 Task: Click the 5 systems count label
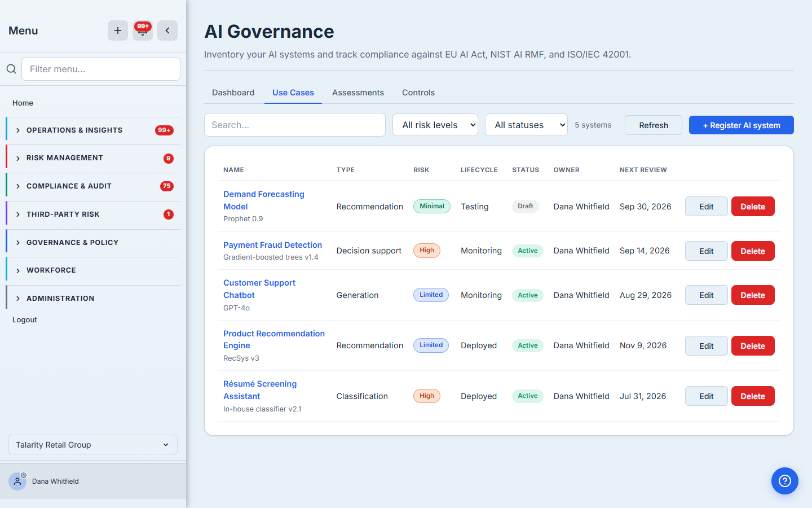point(593,125)
